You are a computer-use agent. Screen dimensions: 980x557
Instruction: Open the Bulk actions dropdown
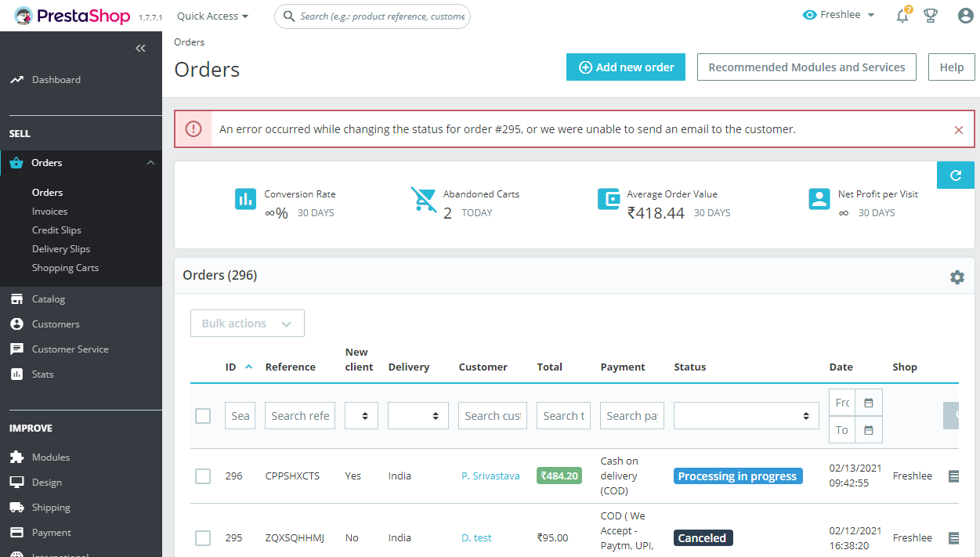pos(248,324)
